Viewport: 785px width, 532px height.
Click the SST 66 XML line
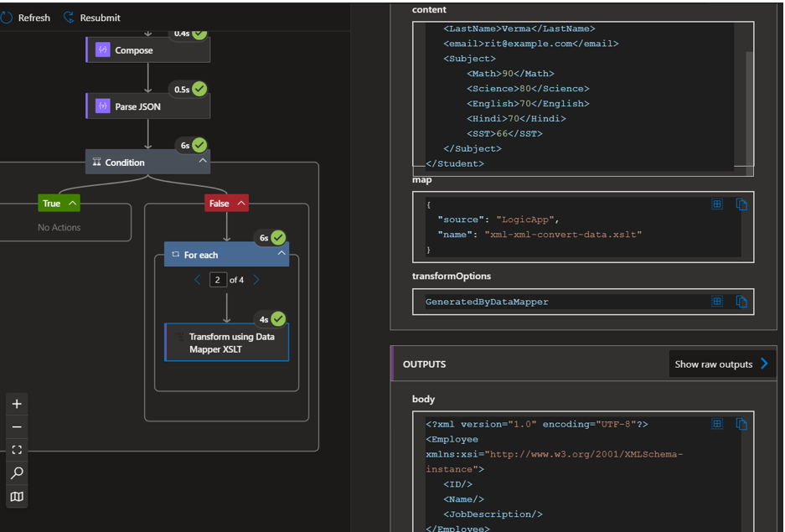pos(504,133)
